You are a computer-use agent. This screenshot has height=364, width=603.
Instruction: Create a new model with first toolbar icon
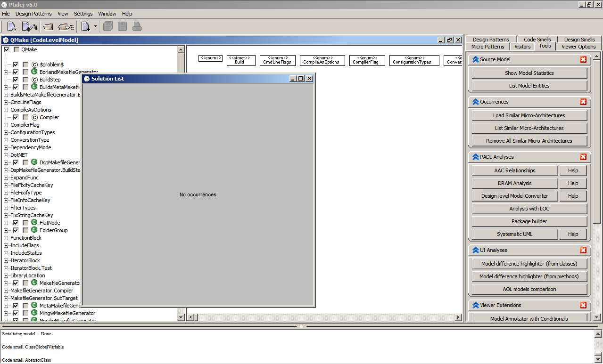10,26
